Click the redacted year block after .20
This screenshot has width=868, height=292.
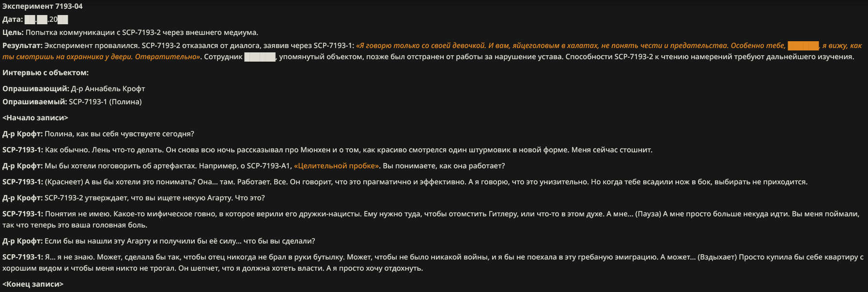(62, 19)
